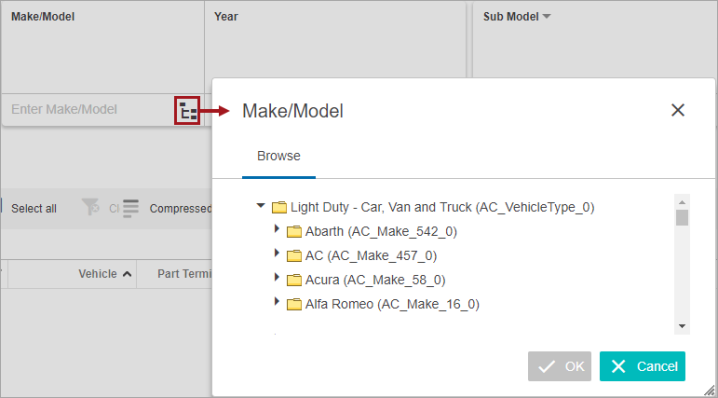The height and width of the screenshot is (398, 718).
Task: Close the Make/Model dialog with X
Action: (x=678, y=110)
